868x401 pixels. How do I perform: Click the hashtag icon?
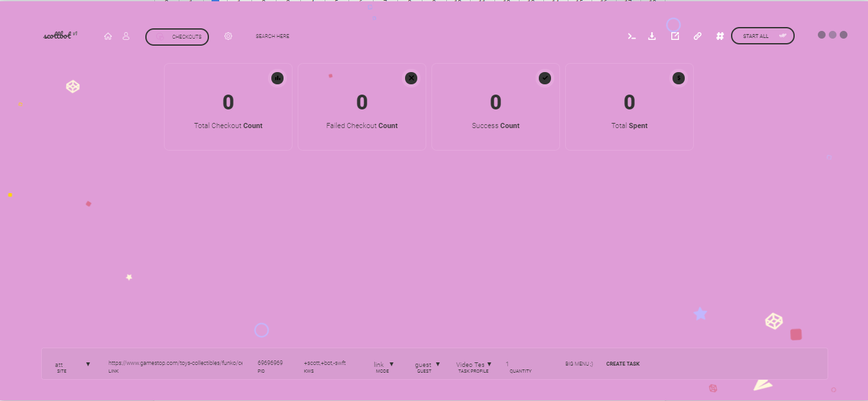720,37
